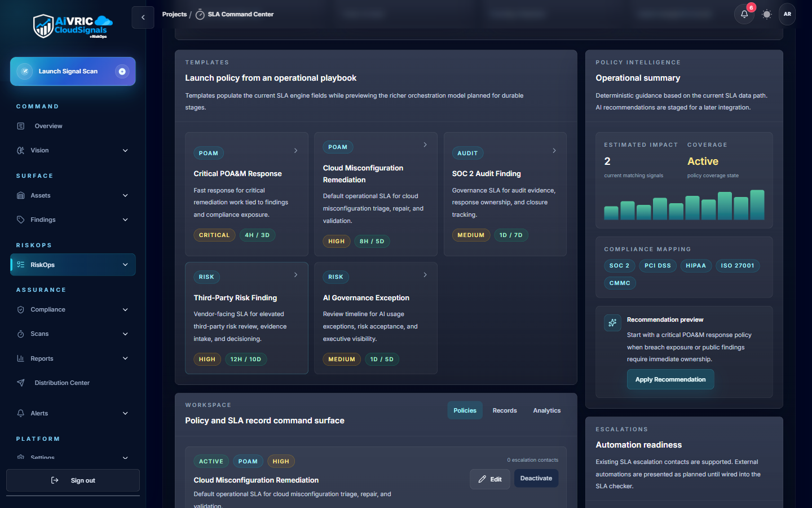
Task: Open AI Governance Exception template arrow
Action: point(425,275)
